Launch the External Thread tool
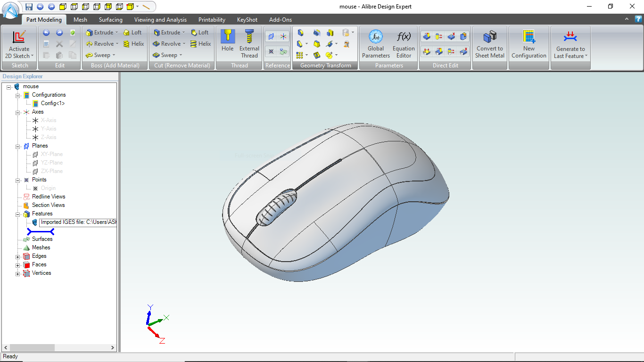 click(249, 44)
